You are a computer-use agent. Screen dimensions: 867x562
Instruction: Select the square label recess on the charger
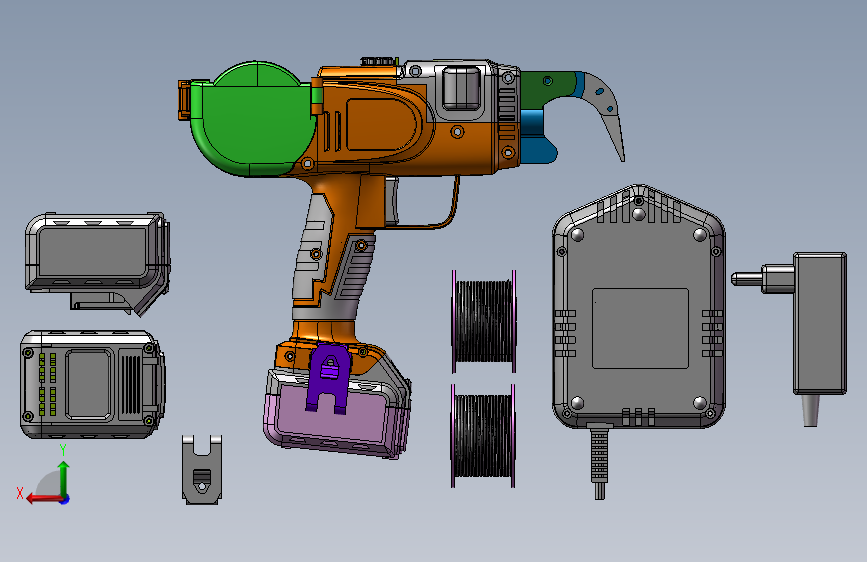[x=640, y=328]
